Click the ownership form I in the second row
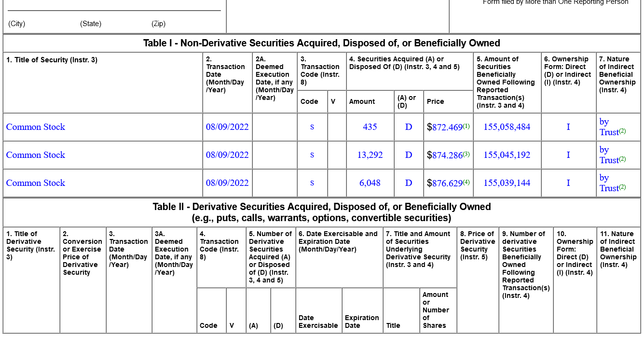 click(568, 155)
